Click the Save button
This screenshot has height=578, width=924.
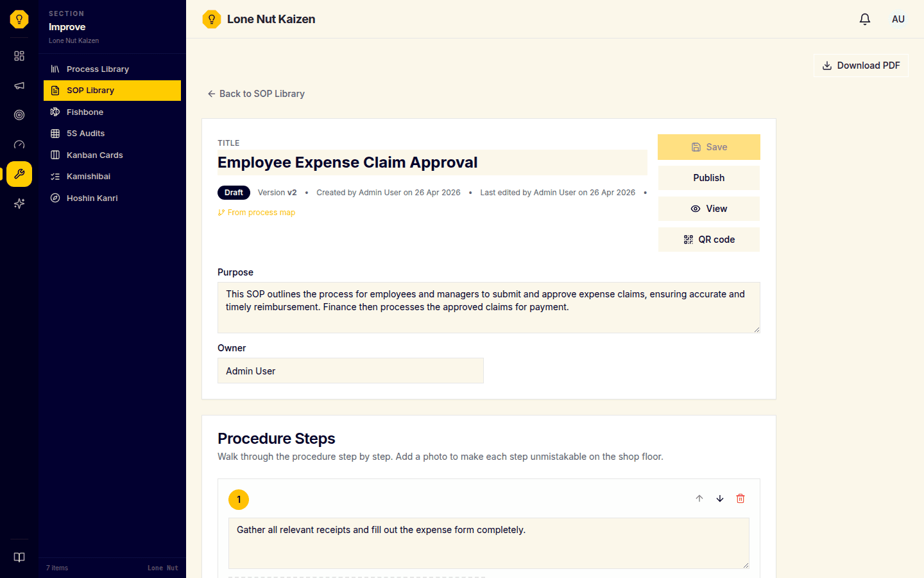point(709,147)
